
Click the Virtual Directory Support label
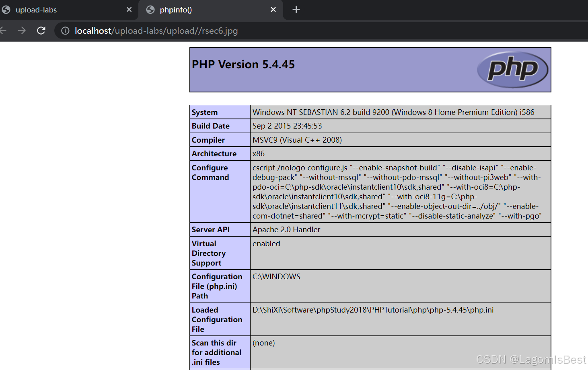point(209,253)
